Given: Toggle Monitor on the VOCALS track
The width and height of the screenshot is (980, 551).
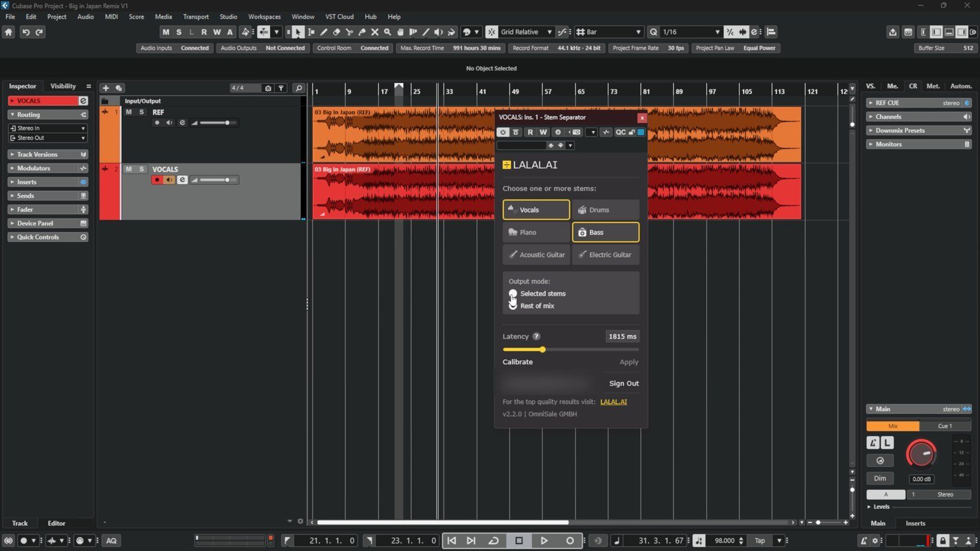Looking at the screenshot, I should point(169,180).
